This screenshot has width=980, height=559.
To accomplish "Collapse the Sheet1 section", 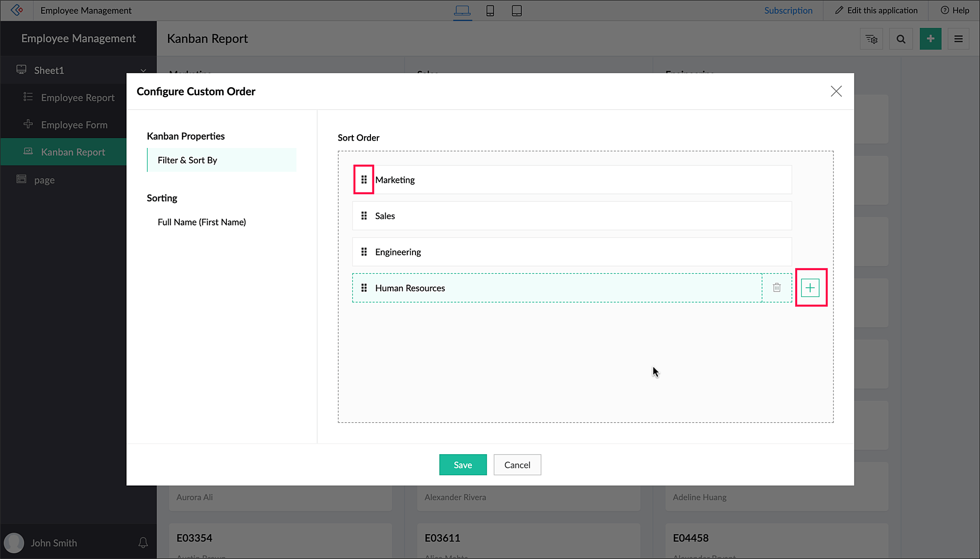I will [x=143, y=70].
